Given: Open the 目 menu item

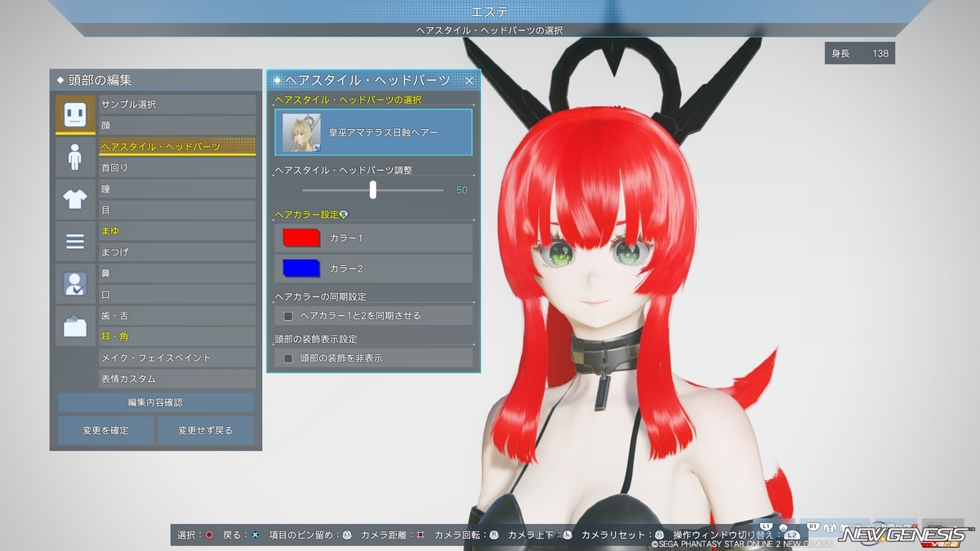Looking at the screenshot, I should pyautogui.click(x=177, y=210).
